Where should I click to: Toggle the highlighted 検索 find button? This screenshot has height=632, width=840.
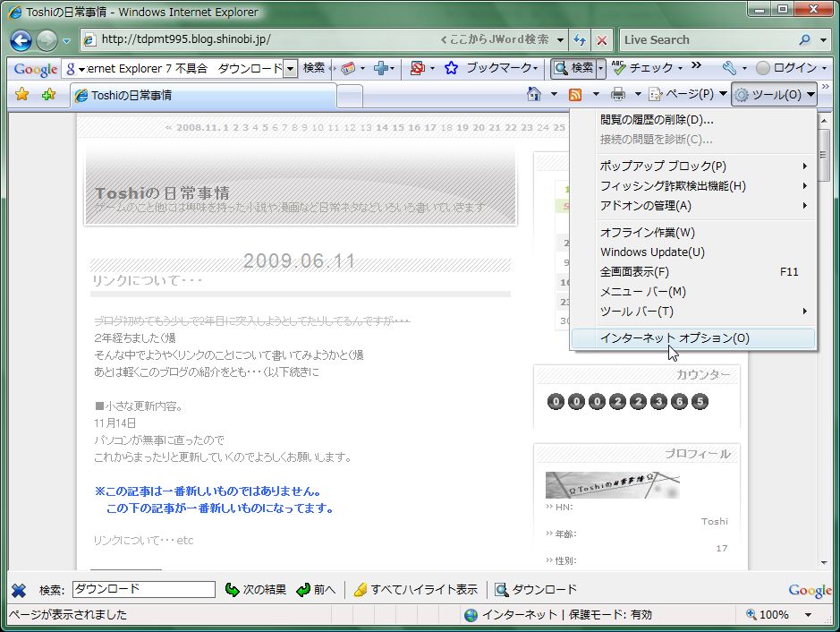(573, 68)
